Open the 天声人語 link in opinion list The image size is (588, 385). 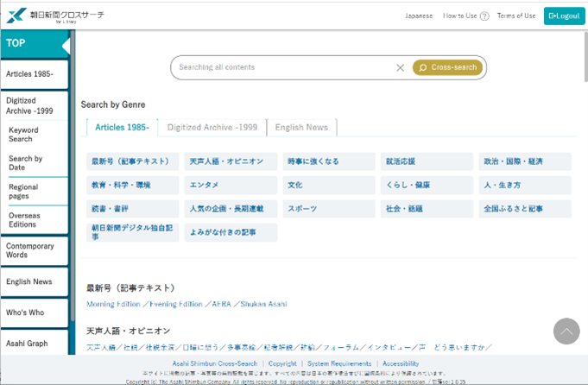click(101, 348)
